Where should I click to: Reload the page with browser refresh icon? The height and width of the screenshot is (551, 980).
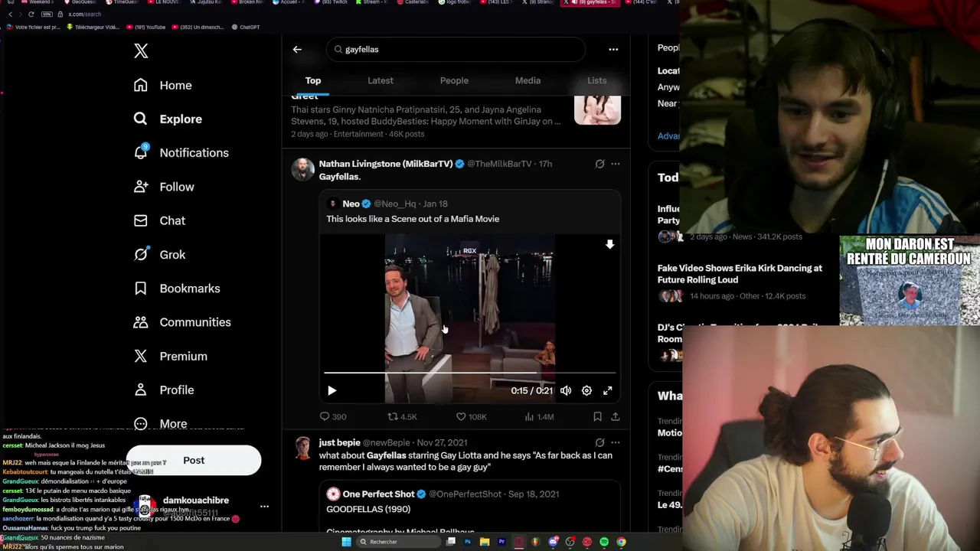[x=31, y=15]
